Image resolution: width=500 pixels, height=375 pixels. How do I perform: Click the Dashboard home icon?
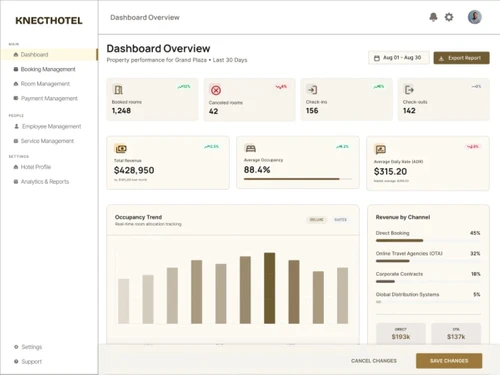16,54
